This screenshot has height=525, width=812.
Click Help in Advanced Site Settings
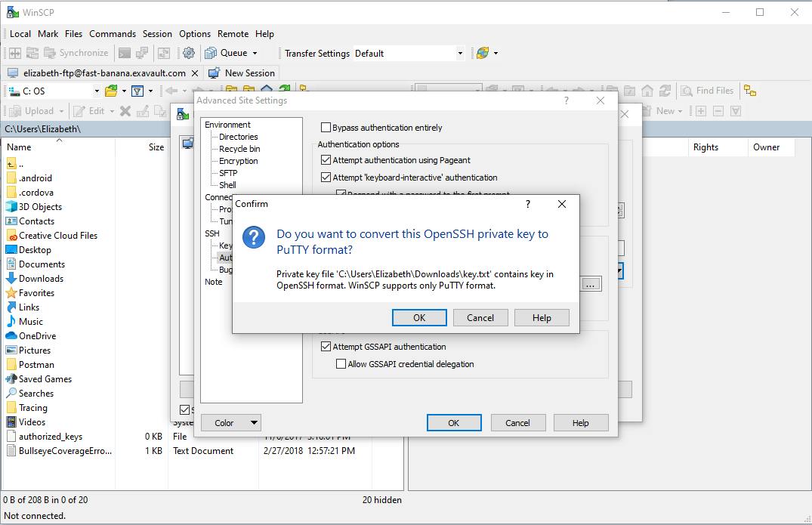(581, 422)
